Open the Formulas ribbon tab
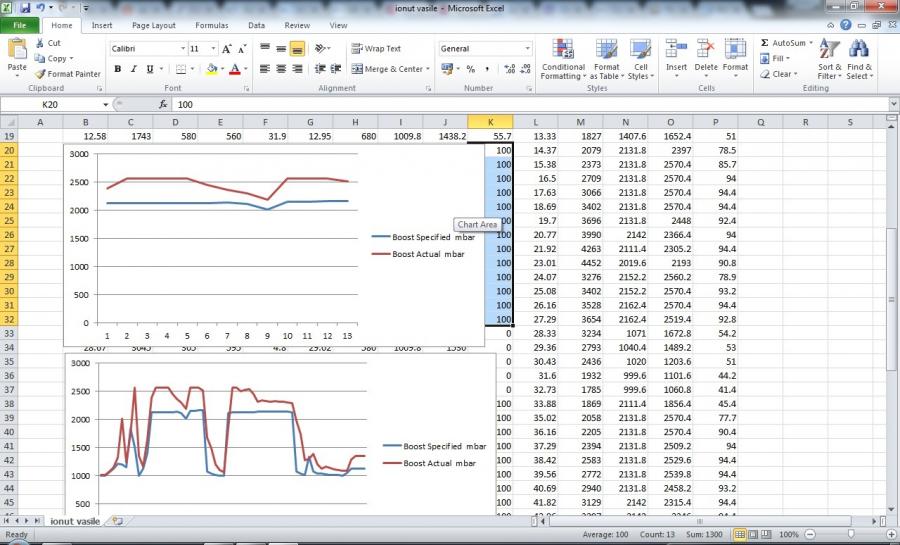Image resolution: width=900 pixels, height=545 pixels. tap(211, 25)
